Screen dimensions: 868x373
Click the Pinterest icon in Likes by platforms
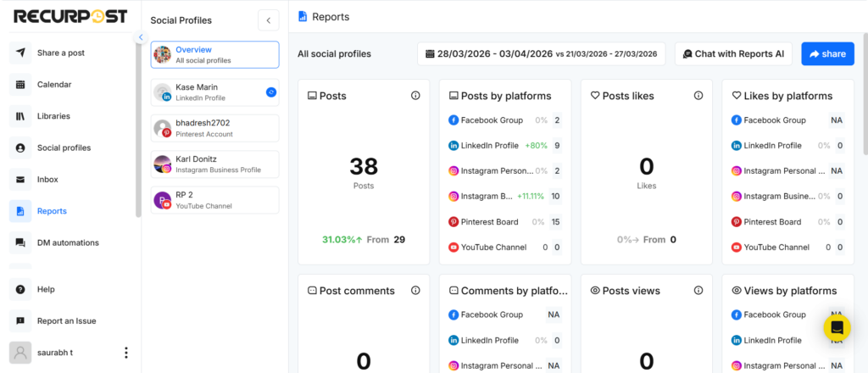tap(737, 222)
